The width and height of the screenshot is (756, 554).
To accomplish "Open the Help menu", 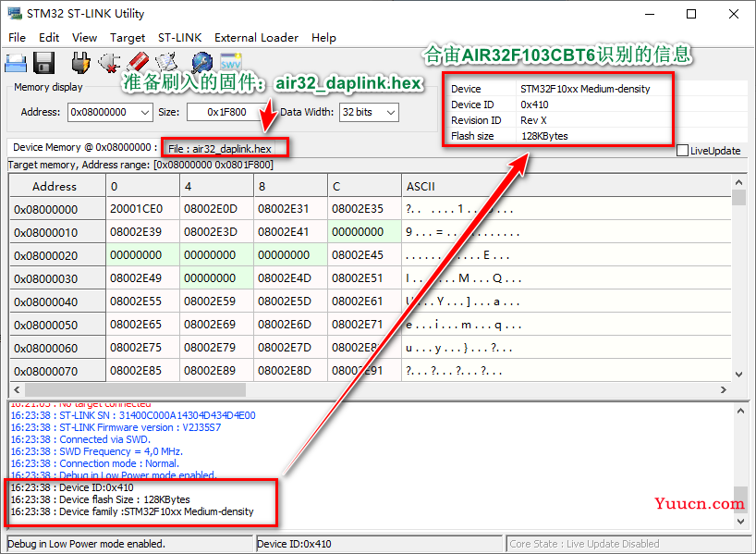I will (323, 38).
